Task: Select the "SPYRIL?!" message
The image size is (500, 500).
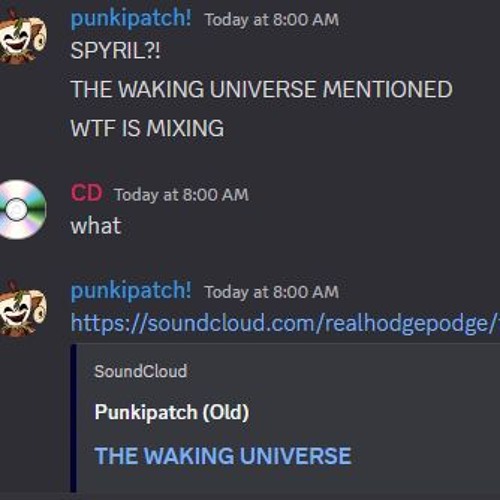Action: (115, 51)
